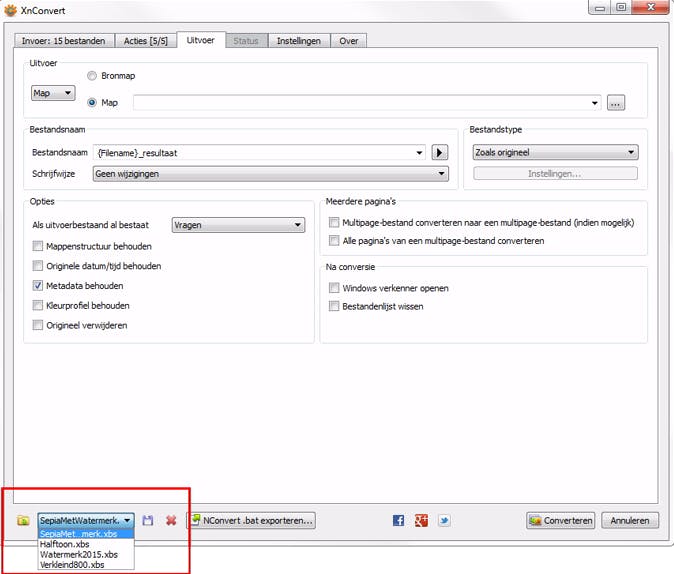Viewport: 674px width, 574px height.
Task: Select the Uitvoer tab
Action: pyautogui.click(x=201, y=40)
